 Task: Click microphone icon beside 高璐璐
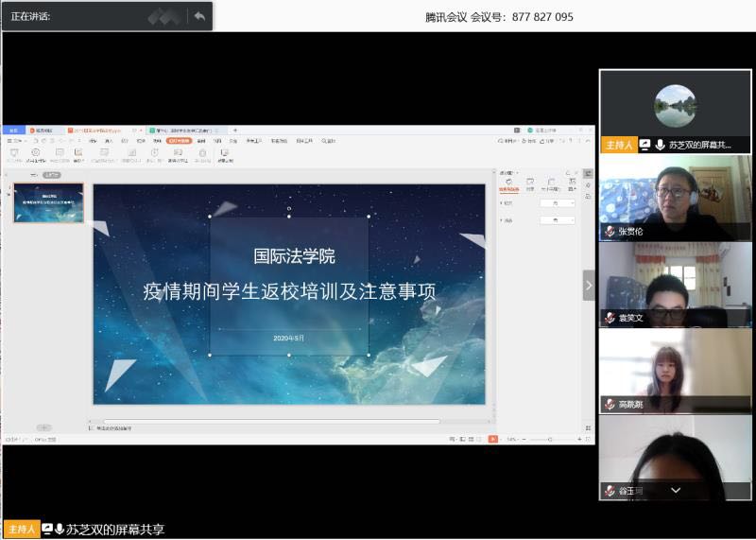[610, 404]
